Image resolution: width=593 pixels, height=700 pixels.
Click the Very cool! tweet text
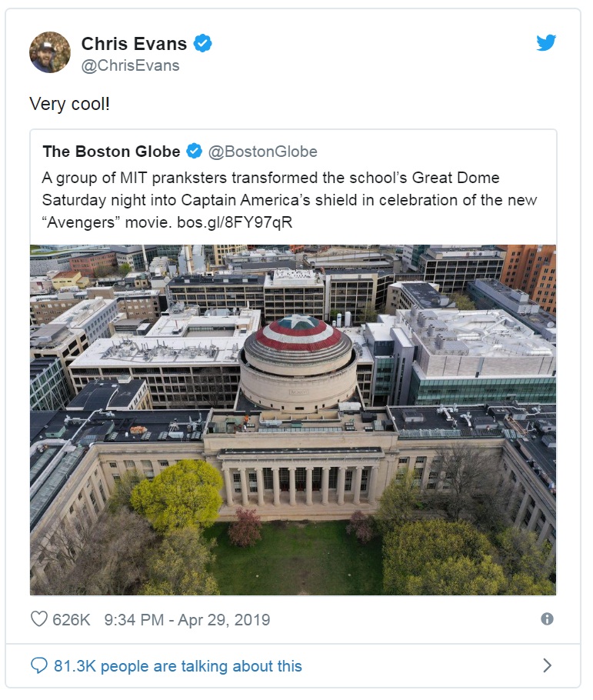(x=70, y=104)
